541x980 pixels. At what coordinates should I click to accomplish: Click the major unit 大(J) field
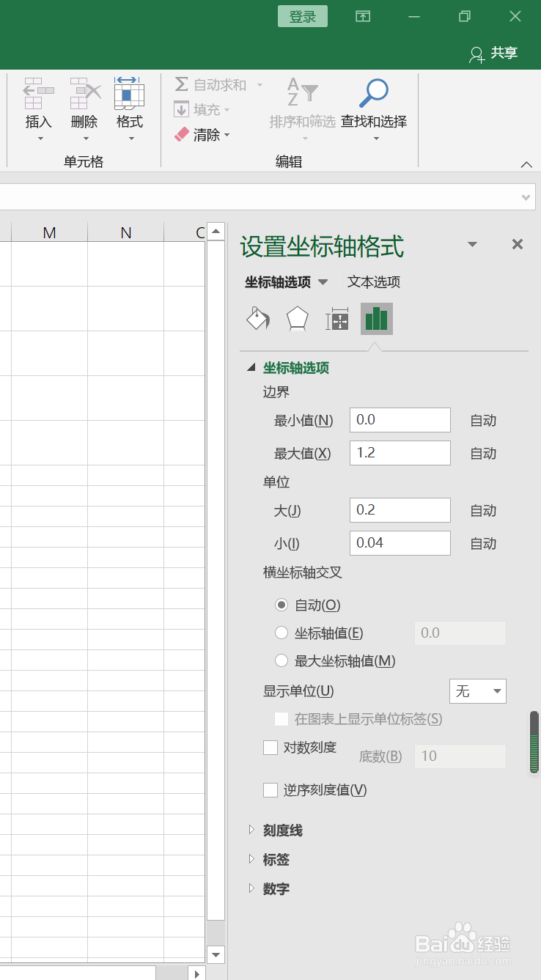point(400,510)
